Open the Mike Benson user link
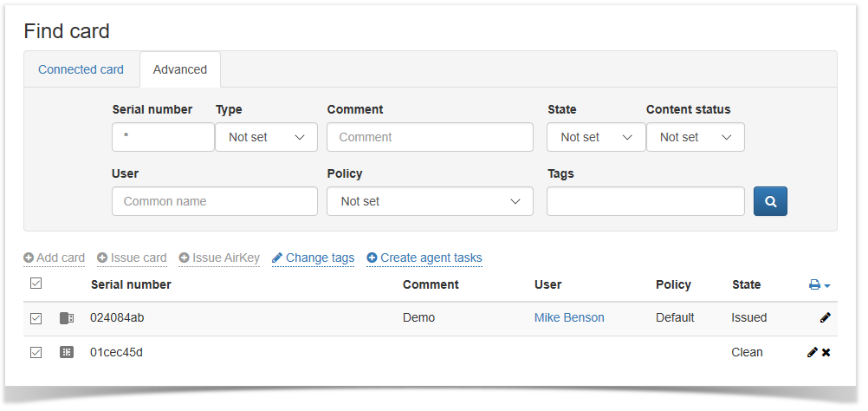 pos(569,317)
